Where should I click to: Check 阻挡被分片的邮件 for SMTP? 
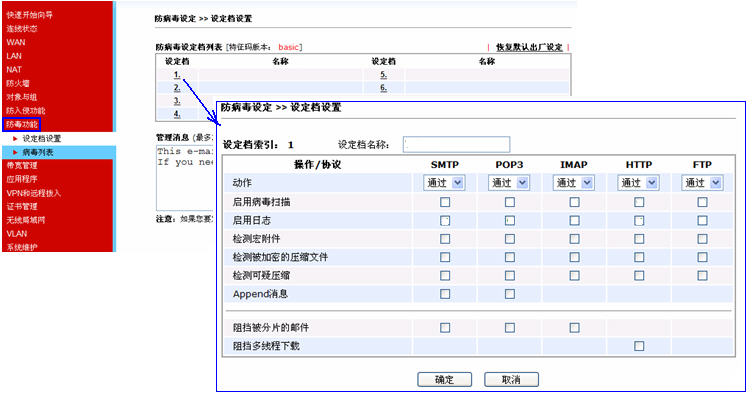pos(445,328)
